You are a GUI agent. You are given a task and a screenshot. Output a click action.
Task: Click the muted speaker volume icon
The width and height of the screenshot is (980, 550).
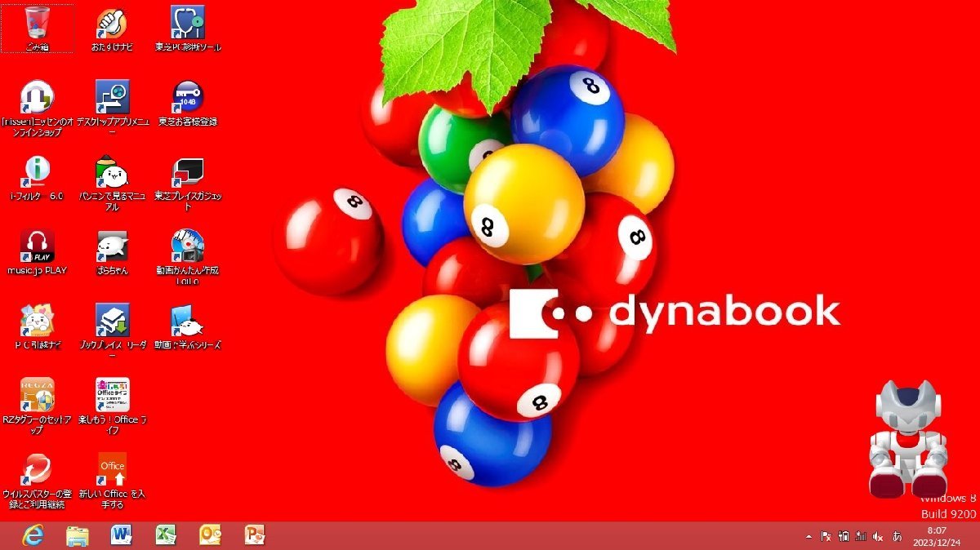point(878,536)
